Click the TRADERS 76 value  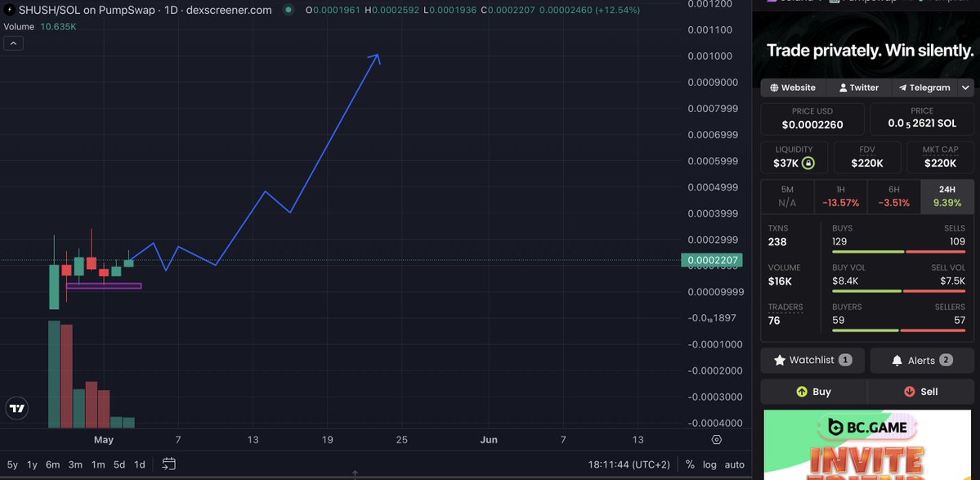pyautogui.click(x=774, y=321)
